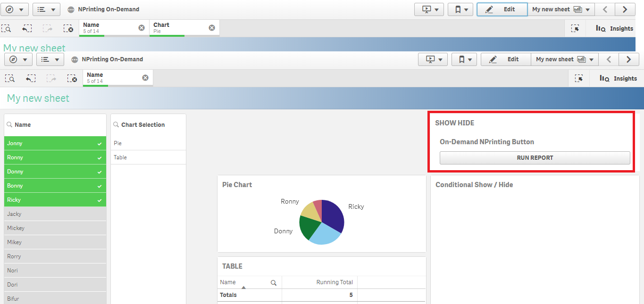
Task: Expand My new sheet selector in upper toolbar
Action: click(x=561, y=9)
